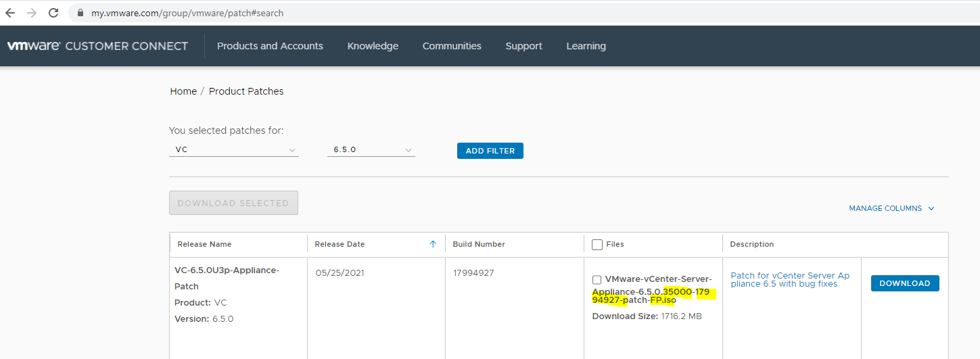Click the Release Date column header
Viewport: 980px width, 359px height.
(x=340, y=244)
